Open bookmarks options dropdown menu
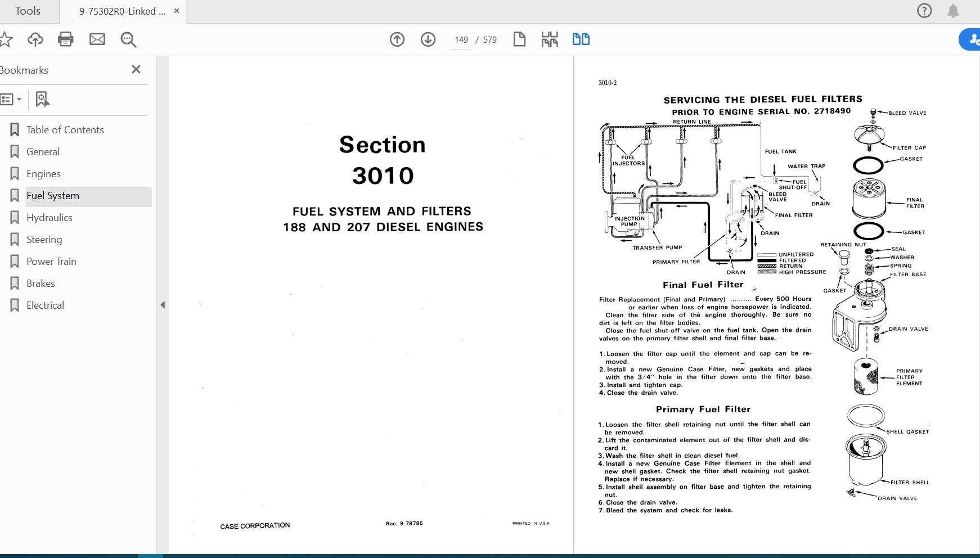This screenshot has width=980, height=558. tap(11, 100)
